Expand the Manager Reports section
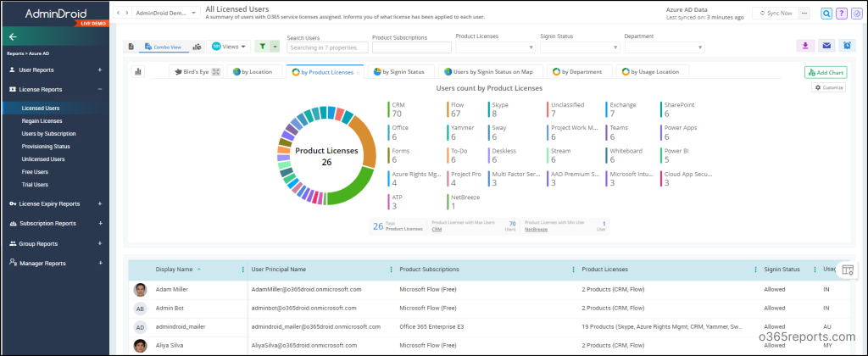The width and height of the screenshot is (868, 356). pyautogui.click(x=100, y=264)
